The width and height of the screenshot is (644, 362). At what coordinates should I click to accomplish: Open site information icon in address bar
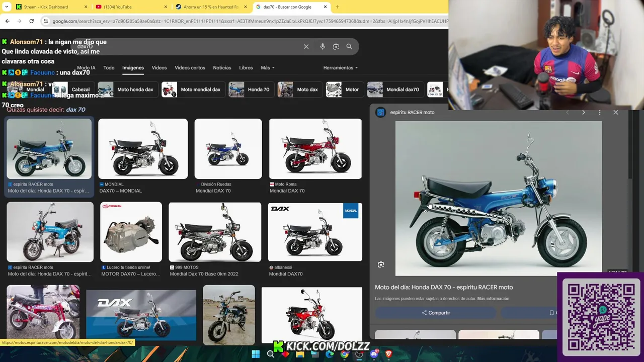[x=46, y=21]
